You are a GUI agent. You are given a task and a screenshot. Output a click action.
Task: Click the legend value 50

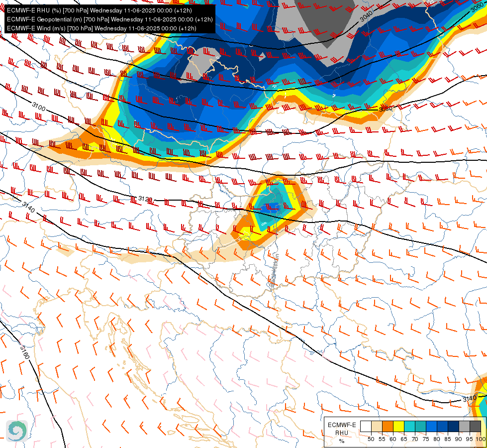[371, 439]
